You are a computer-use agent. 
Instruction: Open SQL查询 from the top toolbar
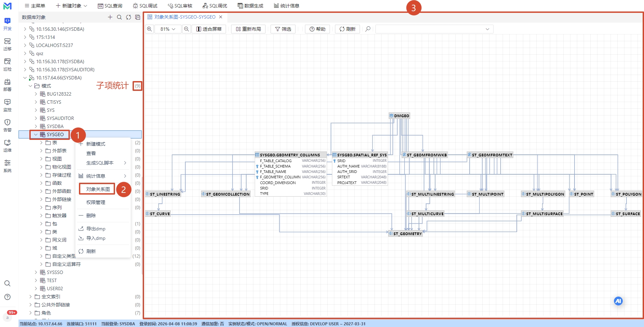coord(110,6)
